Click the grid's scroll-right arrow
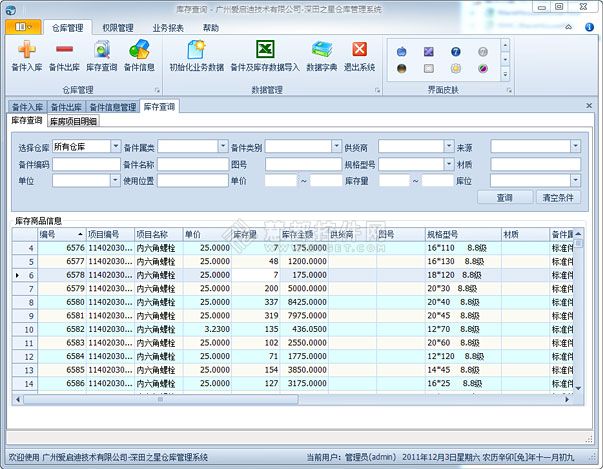This screenshot has width=603, height=469. [567, 399]
